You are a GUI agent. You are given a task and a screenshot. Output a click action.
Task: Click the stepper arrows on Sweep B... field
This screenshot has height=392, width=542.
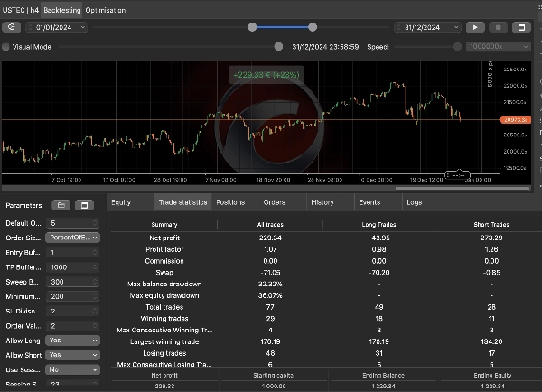95,282
